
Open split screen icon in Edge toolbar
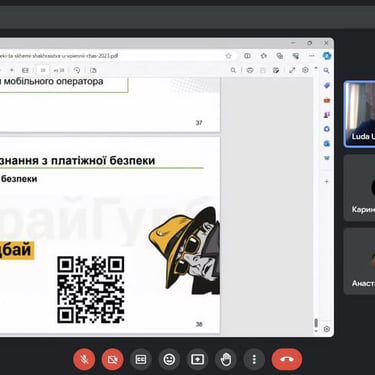[x=247, y=56]
